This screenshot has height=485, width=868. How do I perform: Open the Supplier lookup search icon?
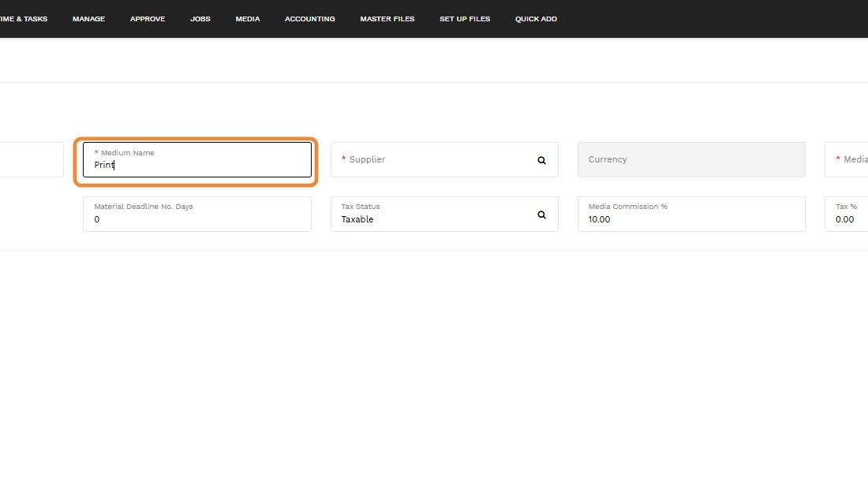click(x=541, y=160)
